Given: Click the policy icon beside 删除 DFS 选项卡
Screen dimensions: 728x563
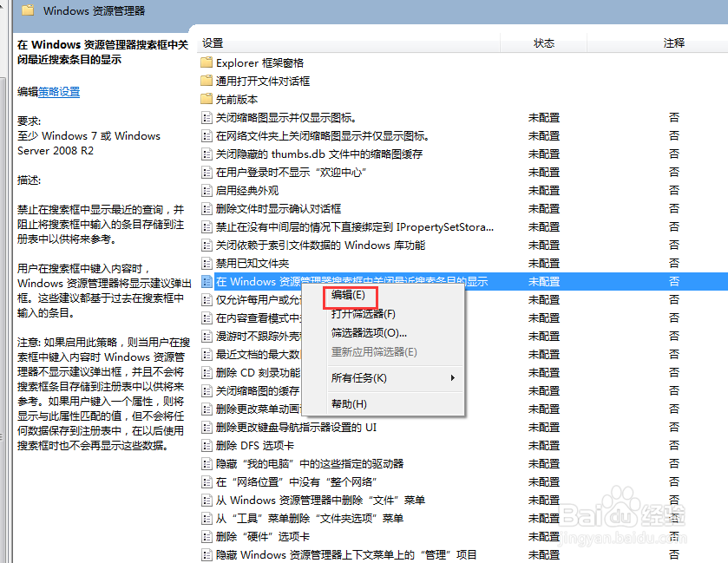Looking at the screenshot, I should [207, 446].
